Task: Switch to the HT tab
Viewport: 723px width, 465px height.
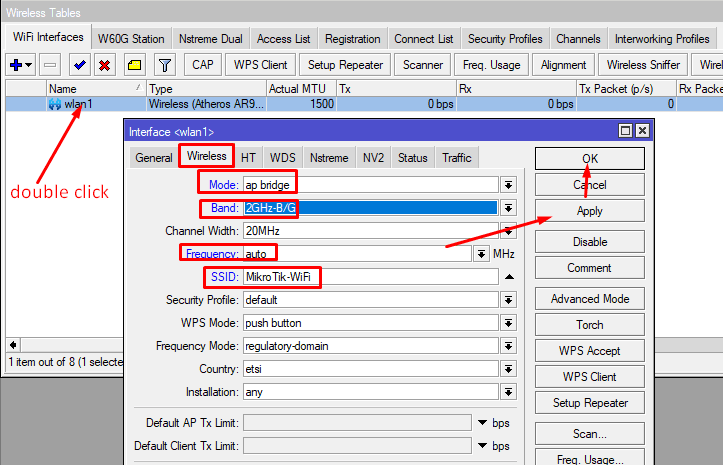Action: coord(248,158)
